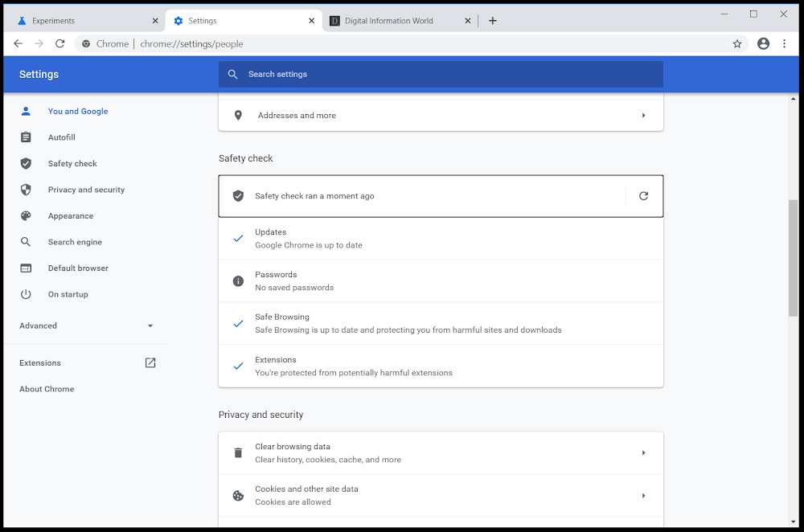Viewport: 804px width, 532px height.
Task: Open About Chrome
Action: coord(46,389)
